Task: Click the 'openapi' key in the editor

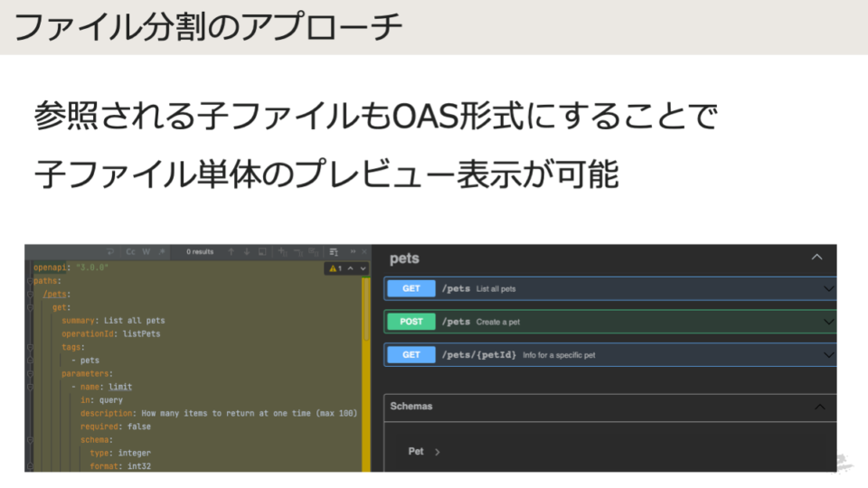Action: coord(50,267)
